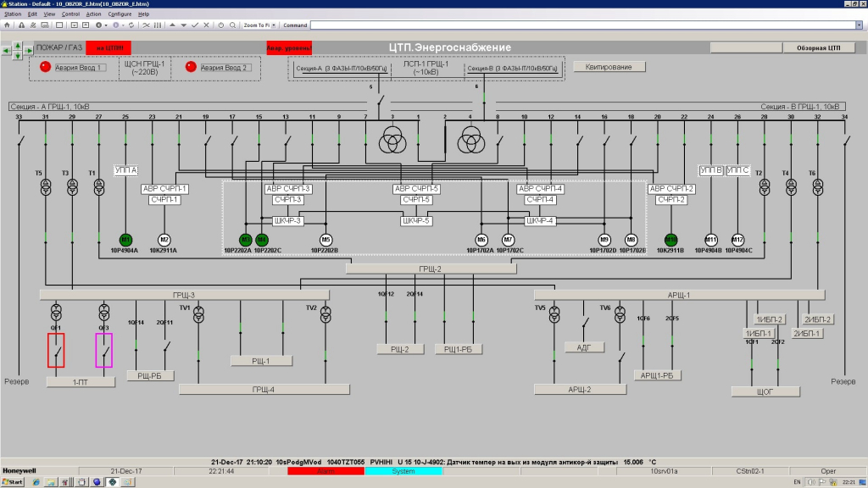The height and width of the screenshot is (488, 868).
Task: Click the red на ЦТП!!! alarm box
Action: click(x=108, y=48)
